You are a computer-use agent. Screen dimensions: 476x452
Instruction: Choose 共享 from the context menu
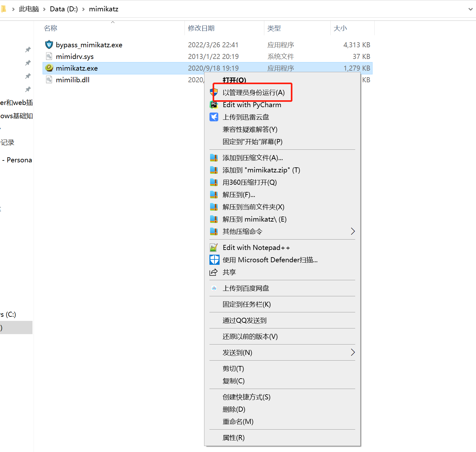pos(229,272)
